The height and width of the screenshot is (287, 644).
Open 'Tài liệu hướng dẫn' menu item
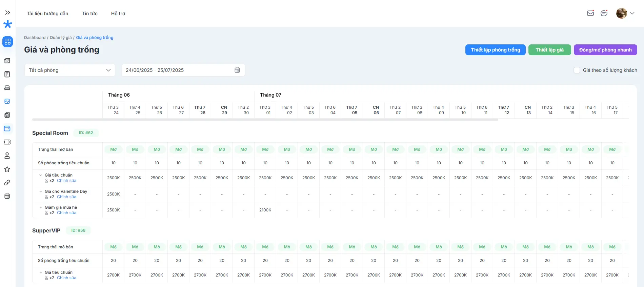coord(47,14)
